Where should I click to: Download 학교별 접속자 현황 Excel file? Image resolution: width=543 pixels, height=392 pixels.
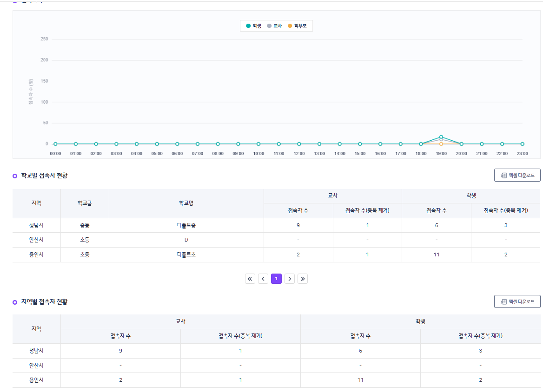click(x=517, y=175)
